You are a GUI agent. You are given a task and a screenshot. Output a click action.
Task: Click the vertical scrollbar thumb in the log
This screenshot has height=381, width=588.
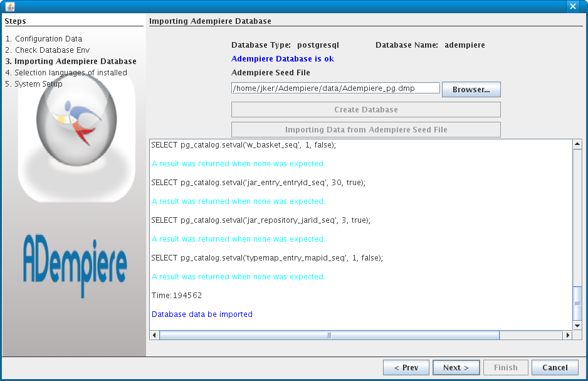tap(577, 303)
